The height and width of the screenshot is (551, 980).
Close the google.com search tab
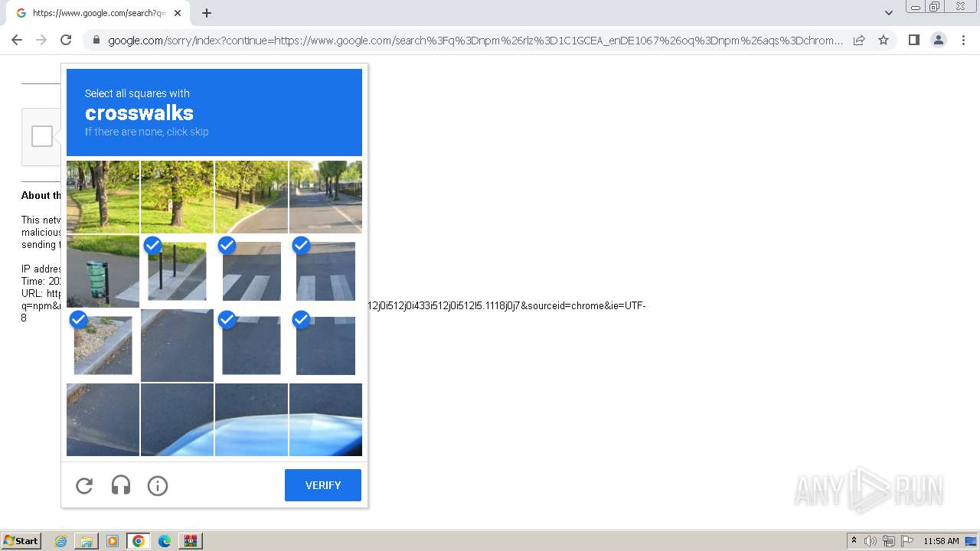(179, 13)
